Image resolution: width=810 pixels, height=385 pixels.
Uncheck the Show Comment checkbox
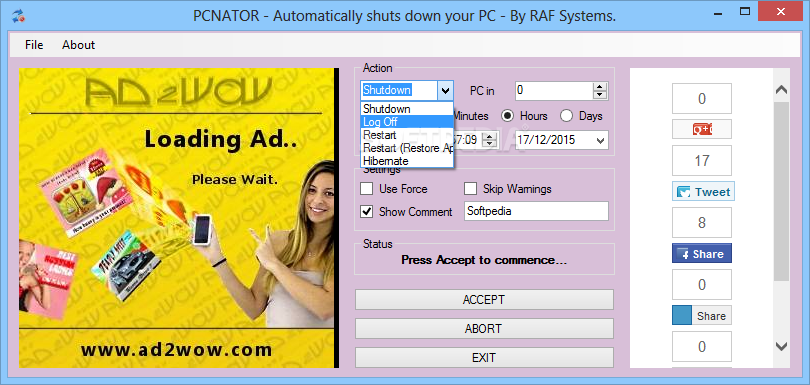[367, 211]
